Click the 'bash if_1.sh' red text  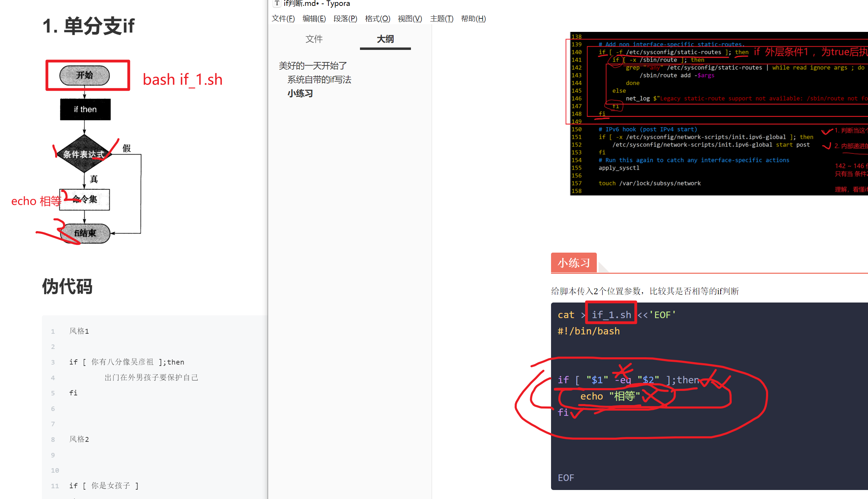tap(182, 80)
